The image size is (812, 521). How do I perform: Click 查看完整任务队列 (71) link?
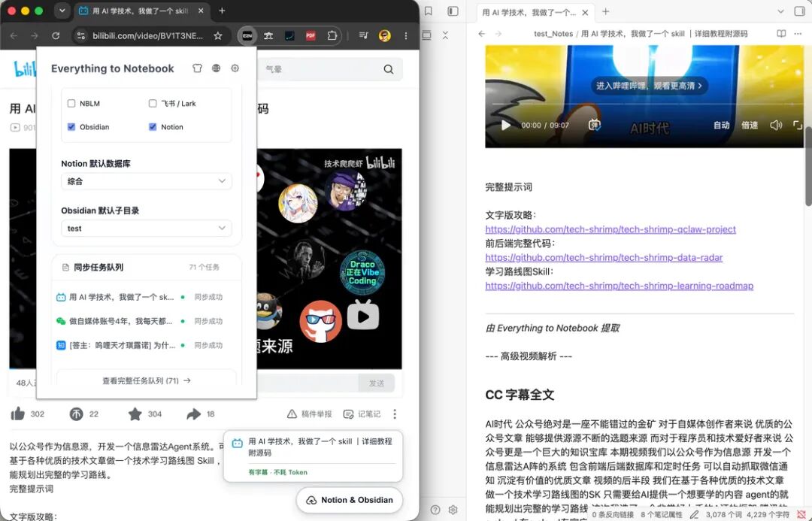pyautogui.click(x=147, y=380)
